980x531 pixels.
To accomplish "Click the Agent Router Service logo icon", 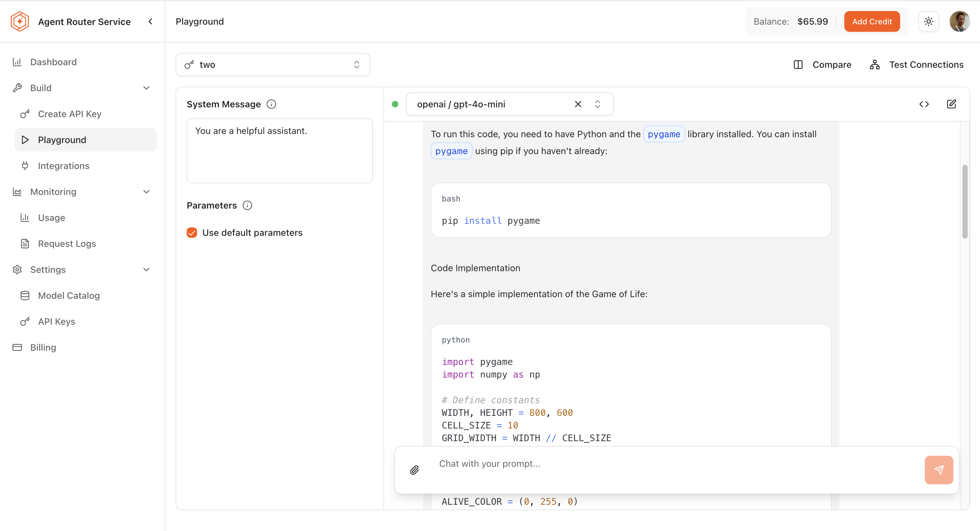I will 20,21.
